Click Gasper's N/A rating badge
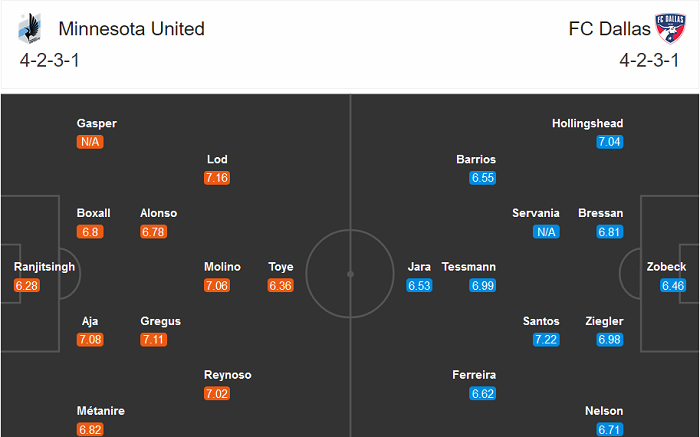700x437 pixels. click(90, 142)
